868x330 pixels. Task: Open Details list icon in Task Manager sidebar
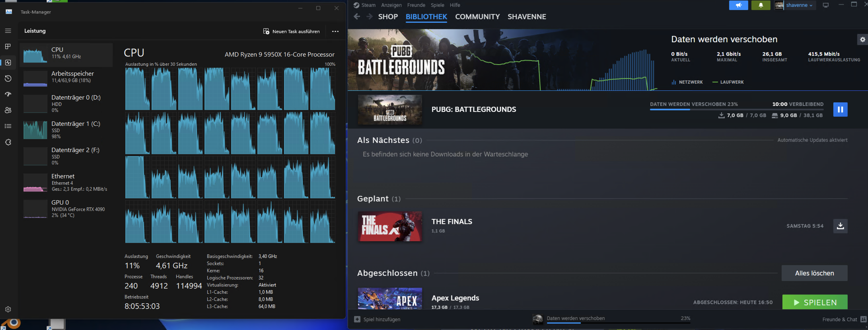pos(8,126)
